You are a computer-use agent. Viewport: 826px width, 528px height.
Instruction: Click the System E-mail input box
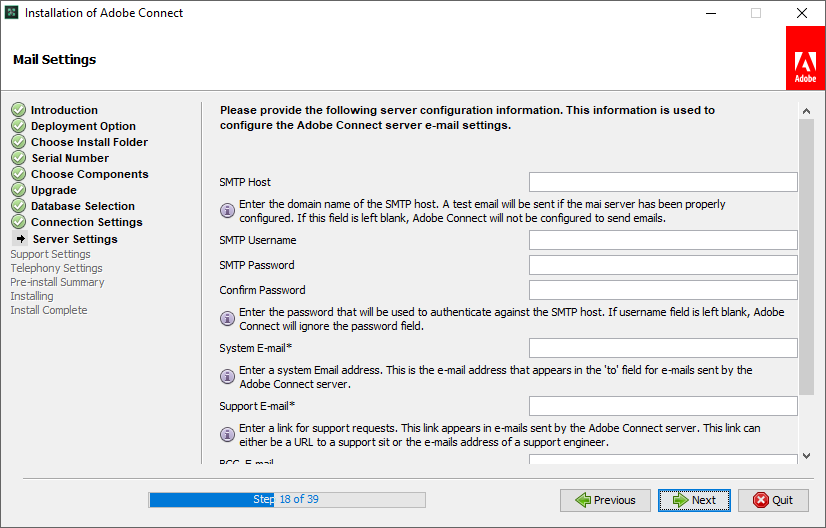[663, 348]
